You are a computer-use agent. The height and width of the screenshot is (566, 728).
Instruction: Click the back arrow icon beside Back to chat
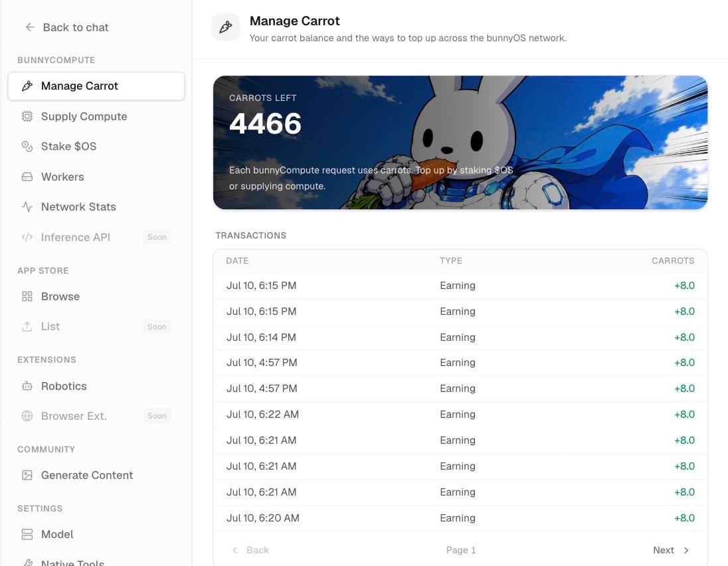[30, 27]
